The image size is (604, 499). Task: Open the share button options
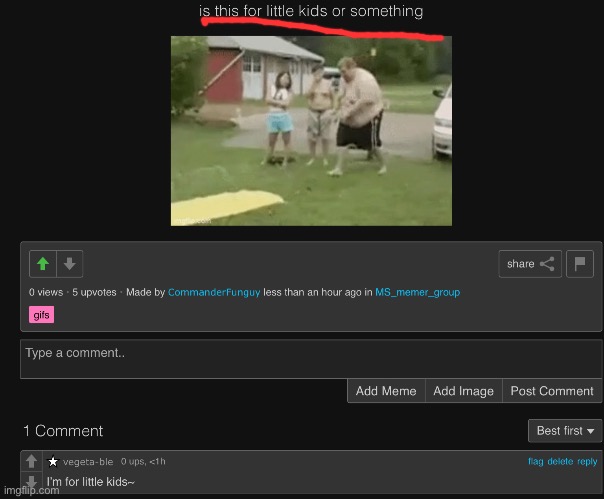pos(529,264)
